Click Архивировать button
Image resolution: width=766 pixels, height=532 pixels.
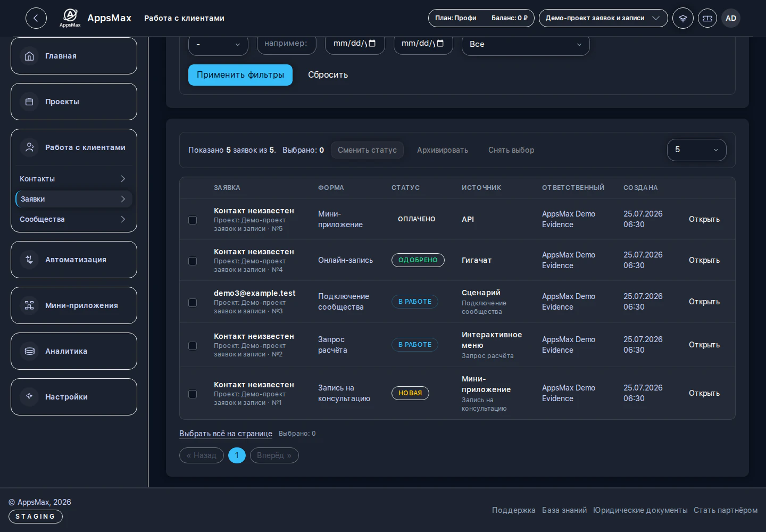coord(443,150)
